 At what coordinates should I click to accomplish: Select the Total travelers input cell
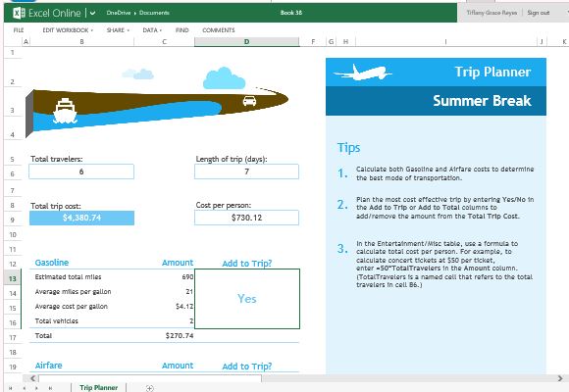pos(81,171)
